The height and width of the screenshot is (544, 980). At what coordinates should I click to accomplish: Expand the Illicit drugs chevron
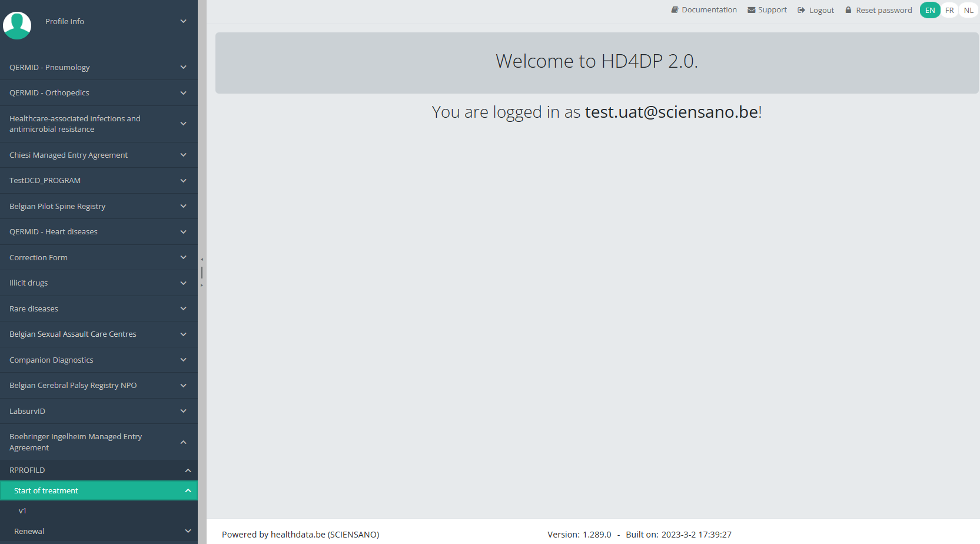[x=183, y=283]
